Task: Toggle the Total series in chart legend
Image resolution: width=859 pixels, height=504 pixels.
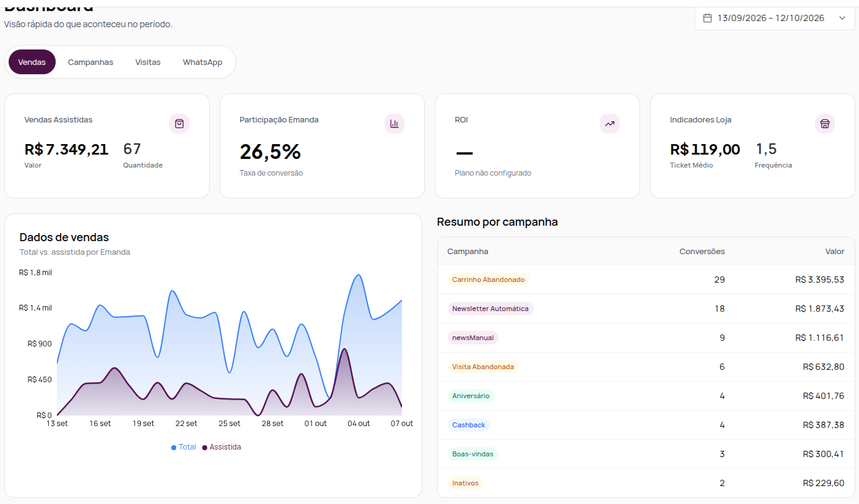Action: pos(184,447)
